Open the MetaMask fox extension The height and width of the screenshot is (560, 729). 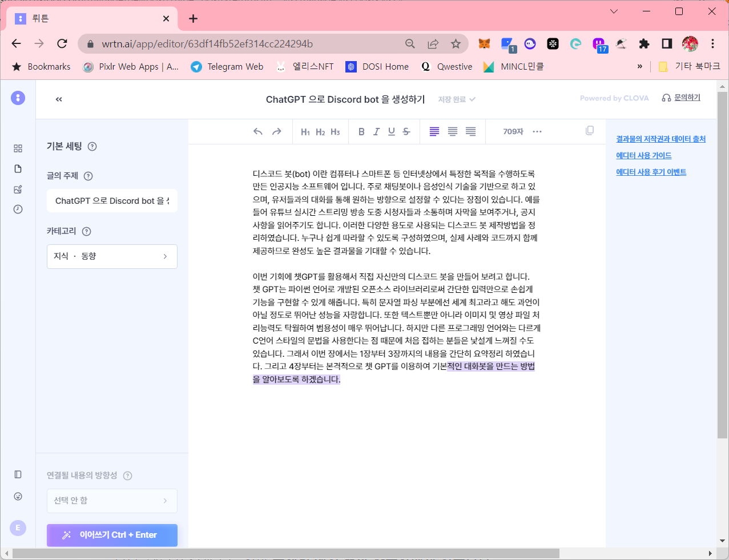tap(484, 44)
